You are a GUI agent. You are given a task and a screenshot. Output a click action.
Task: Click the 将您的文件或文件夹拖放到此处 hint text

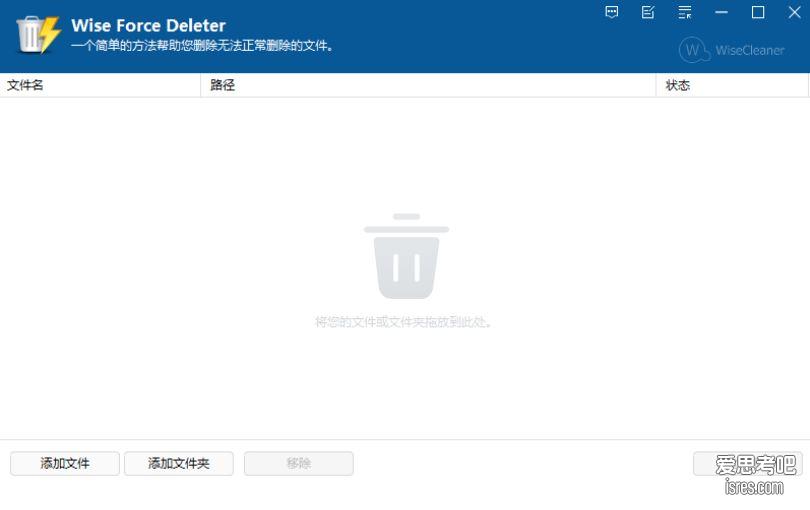(403, 322)
